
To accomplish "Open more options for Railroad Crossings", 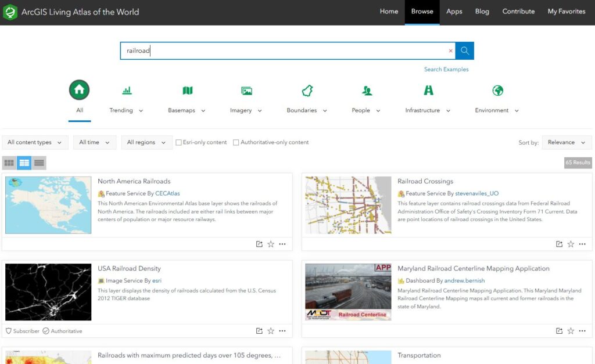I will point(582,244).
